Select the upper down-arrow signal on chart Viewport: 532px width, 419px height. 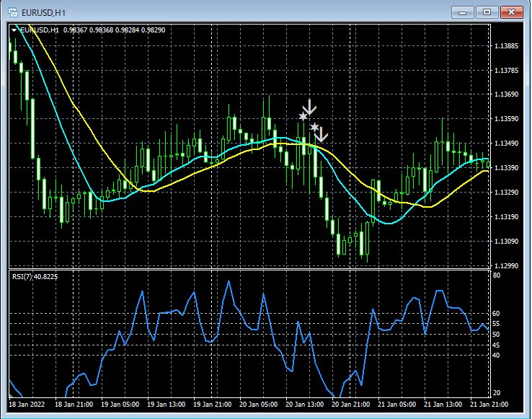309,107
